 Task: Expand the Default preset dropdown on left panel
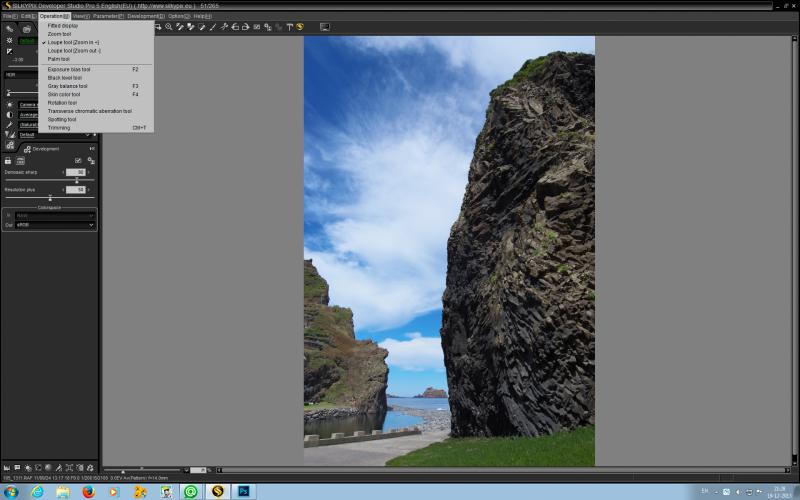pos(55,135)
